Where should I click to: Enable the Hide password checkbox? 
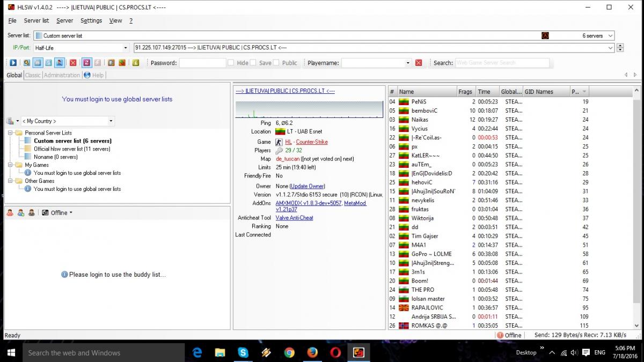tap(231, 63)
